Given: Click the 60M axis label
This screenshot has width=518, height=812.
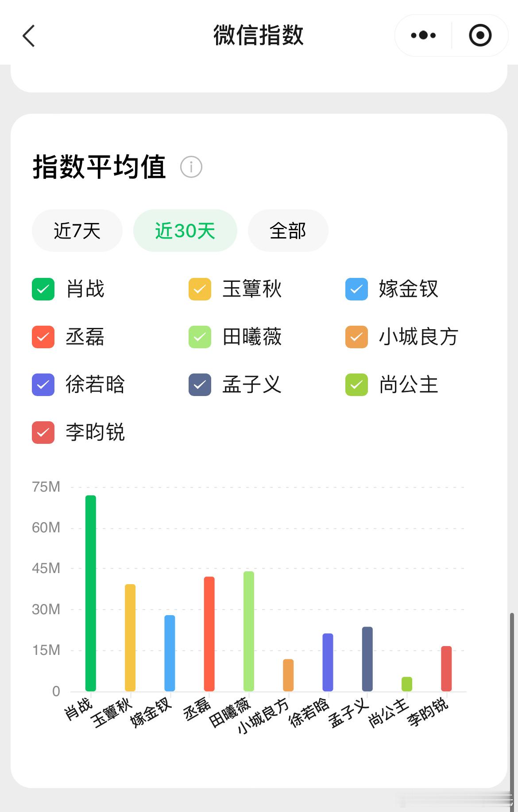Looking at the screenshot, I should click(46, 527).
